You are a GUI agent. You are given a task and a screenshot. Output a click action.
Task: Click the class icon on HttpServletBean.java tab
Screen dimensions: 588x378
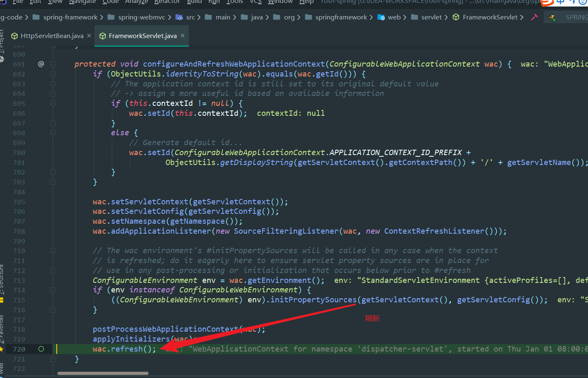pos(14,36)
